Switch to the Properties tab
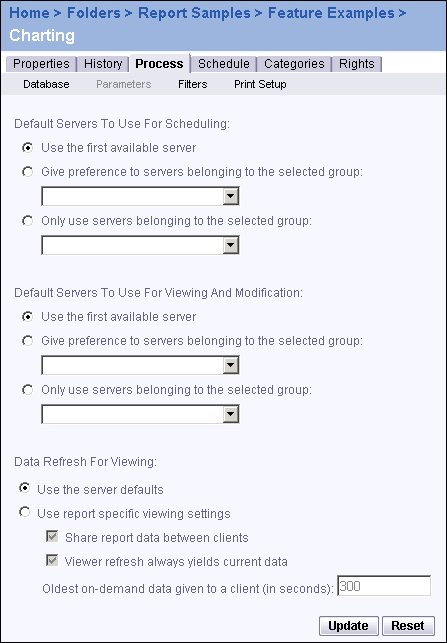This screenshot has width=447, height=643. coord(41,64)
